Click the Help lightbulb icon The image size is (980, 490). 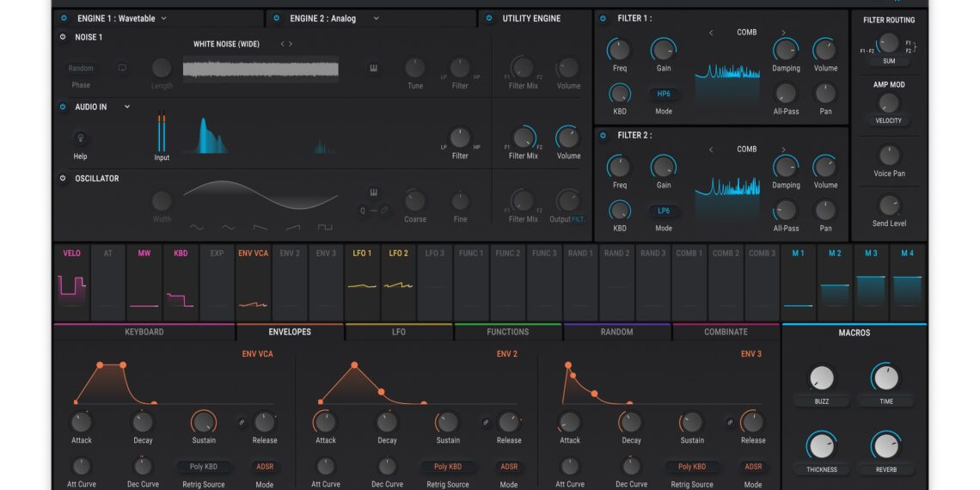[81, 138]
